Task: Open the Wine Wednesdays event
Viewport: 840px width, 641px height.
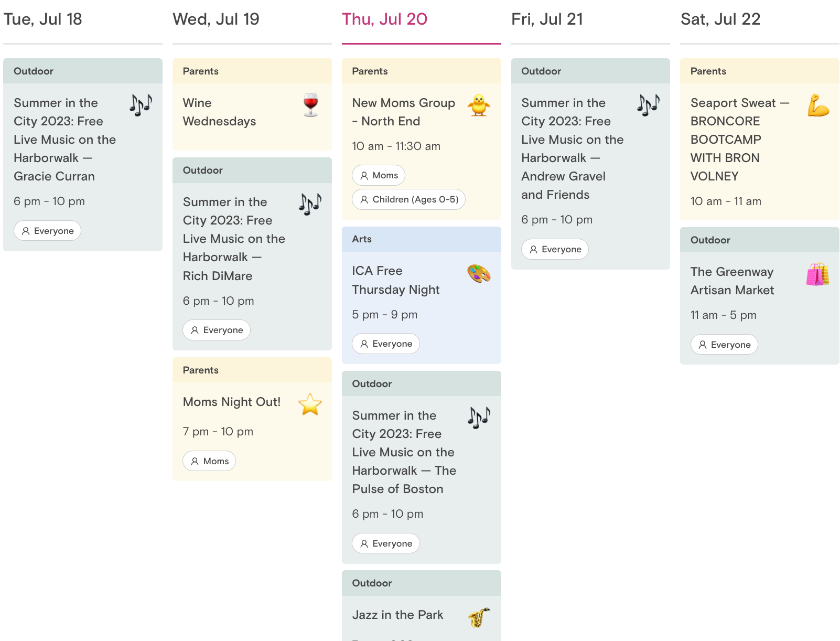Action: tap(219, 112)
